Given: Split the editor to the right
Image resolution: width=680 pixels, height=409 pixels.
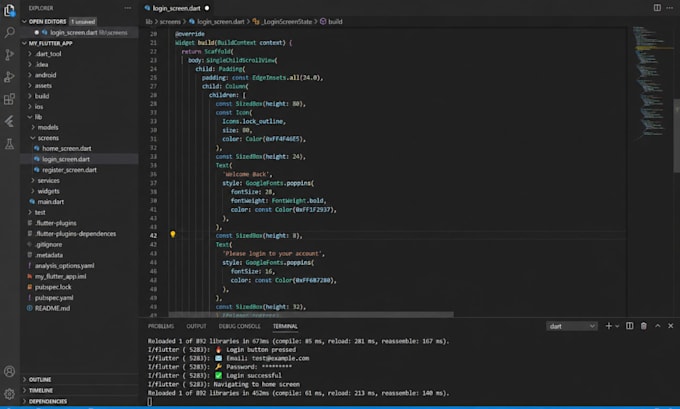Looking at the screenshot, I should pos(657,8).
